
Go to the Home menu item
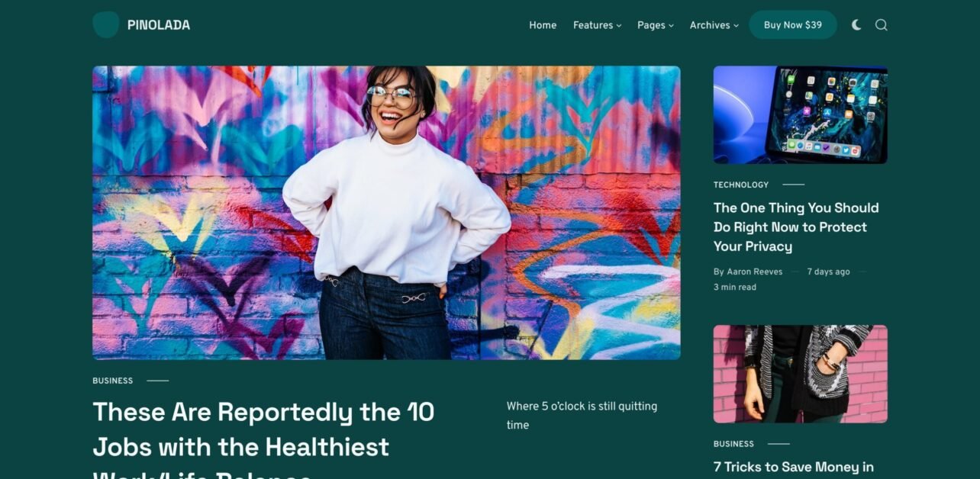(543, 25)
